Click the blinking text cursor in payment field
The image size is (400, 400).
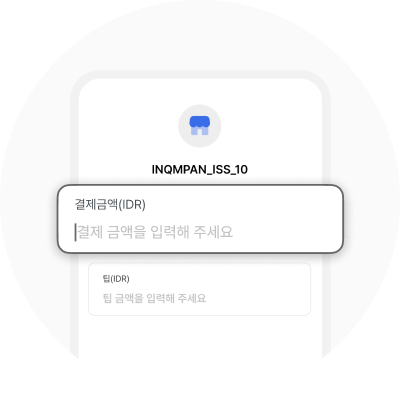[75, 232]
